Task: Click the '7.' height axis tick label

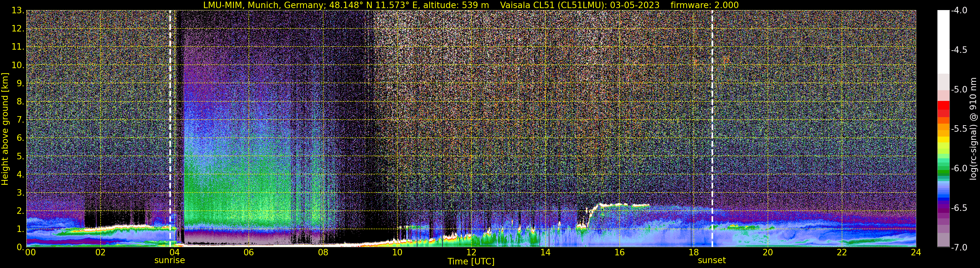Action: tap(20, 120)
